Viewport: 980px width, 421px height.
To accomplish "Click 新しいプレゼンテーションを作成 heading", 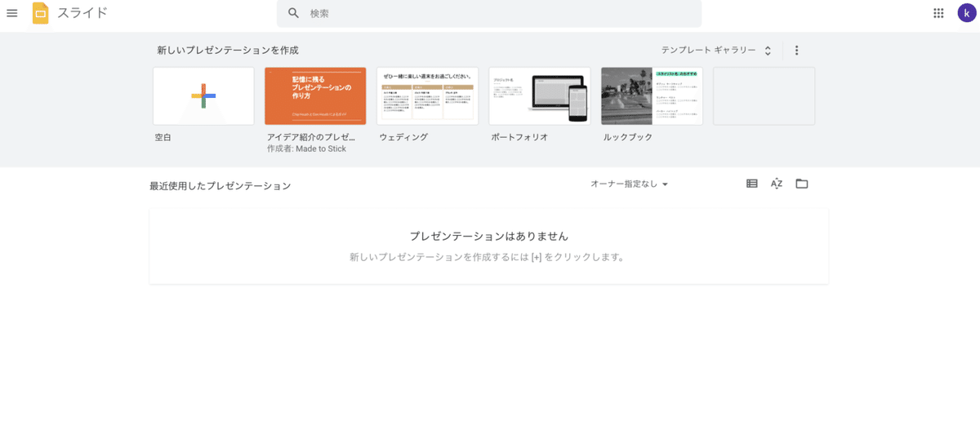I will (x=228, y=51).
